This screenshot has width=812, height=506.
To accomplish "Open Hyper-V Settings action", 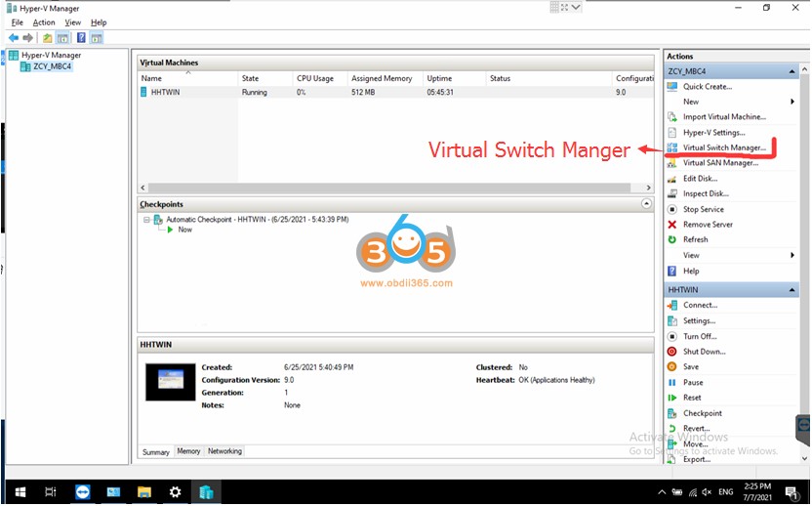I will 713,133.
